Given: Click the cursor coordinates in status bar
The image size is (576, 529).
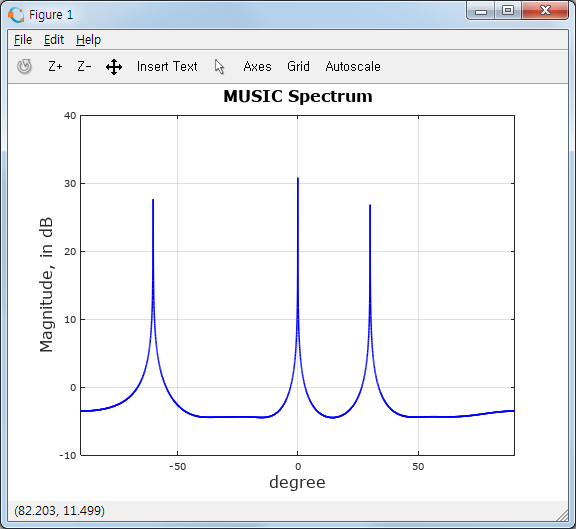Looking at the screenshot, I should 60,511.
